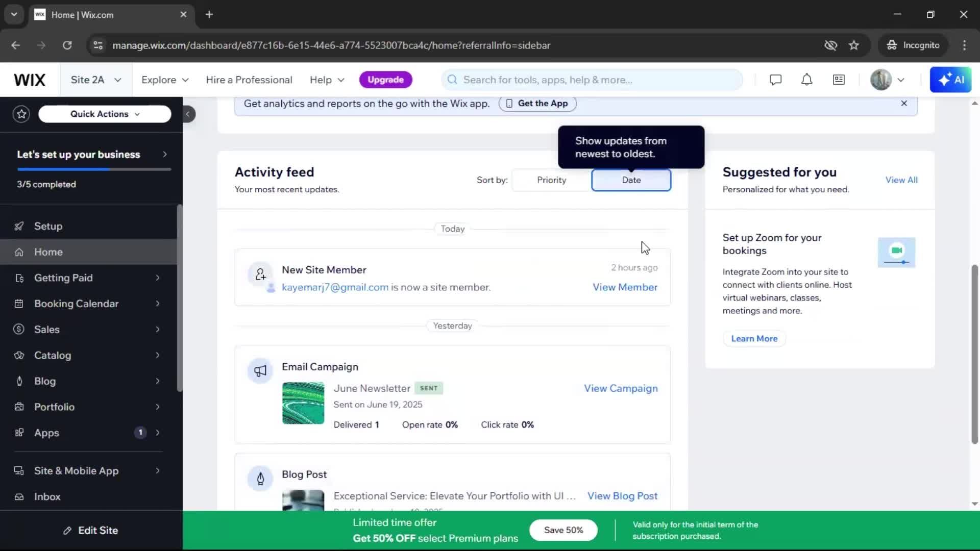Click the tracking protection eye icon
The width and height of the screenshot is (980, 551).
pyautogui.click(x=830, y=45)
